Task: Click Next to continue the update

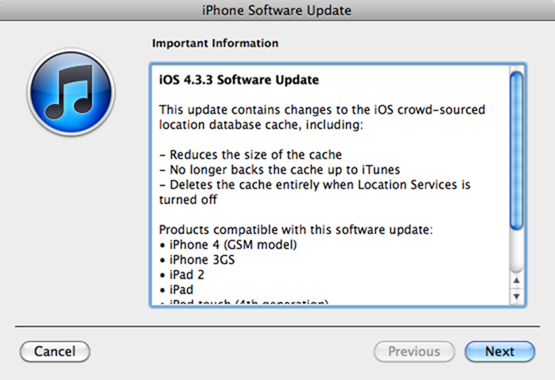Action: 499,351
